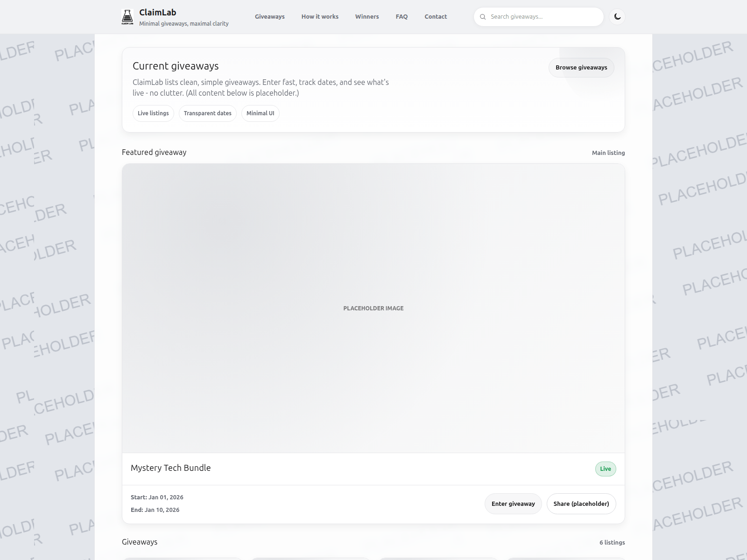Click the ClaimLab flask logo icon
The height and width of the screenshot is (560, 747).
click(127, 17)
